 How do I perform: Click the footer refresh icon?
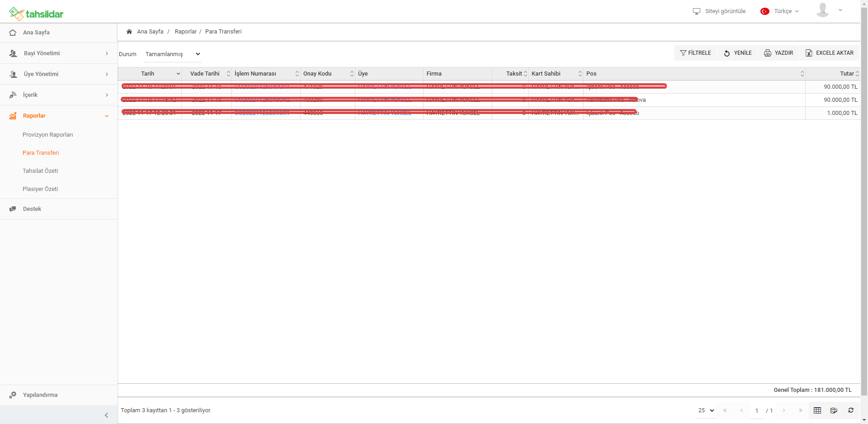[x=851, y=410]
